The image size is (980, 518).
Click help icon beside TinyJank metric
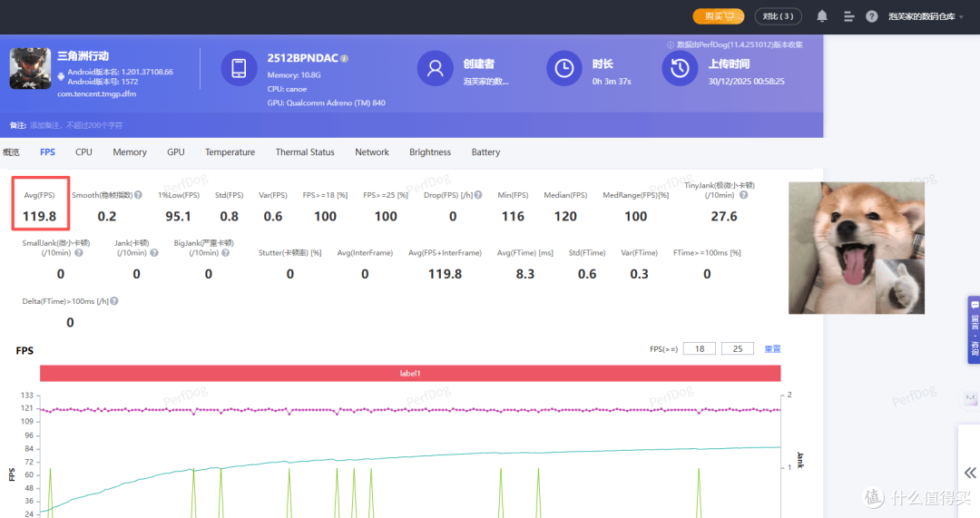click(744, 195)
